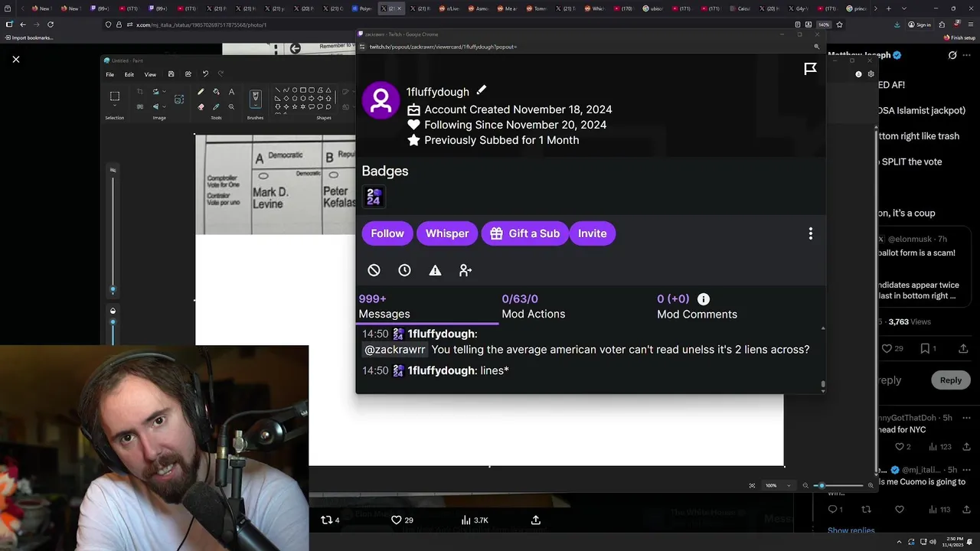Click the Show replies link

click(x=851, y=530)
